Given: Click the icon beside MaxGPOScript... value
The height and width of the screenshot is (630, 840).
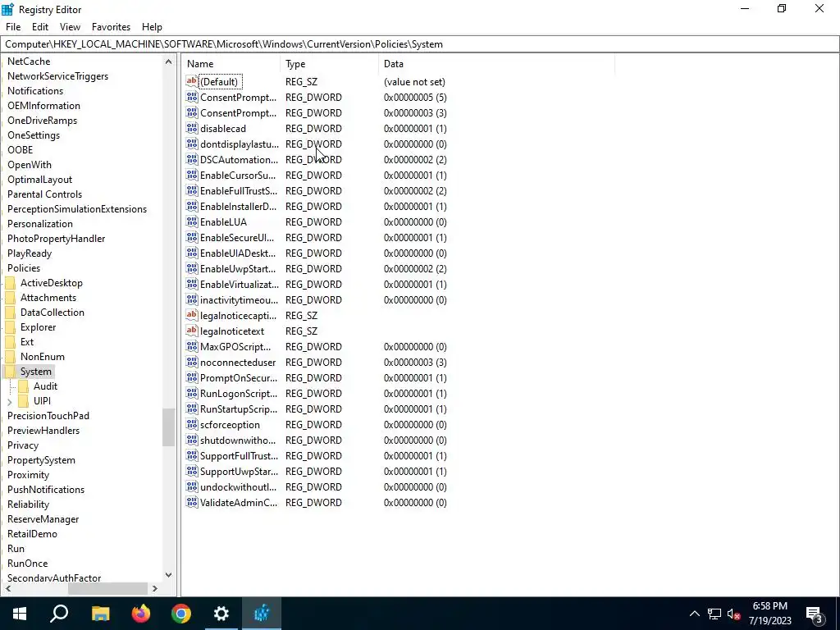Looking at the screenshot, I should (192, 346).
